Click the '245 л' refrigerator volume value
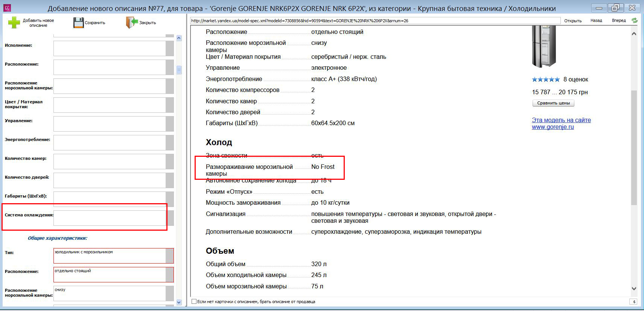Viewport: 644px width, 311px height. [x=319, y=275]
